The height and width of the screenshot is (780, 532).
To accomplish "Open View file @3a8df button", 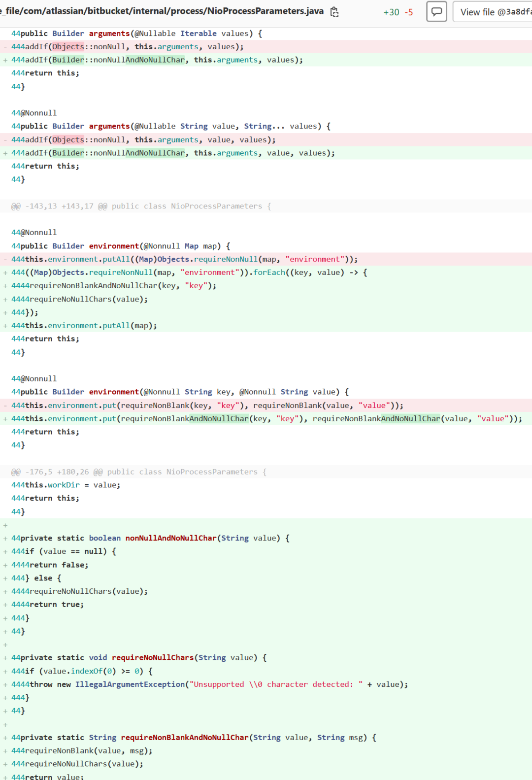I will (x=493, y=12).
